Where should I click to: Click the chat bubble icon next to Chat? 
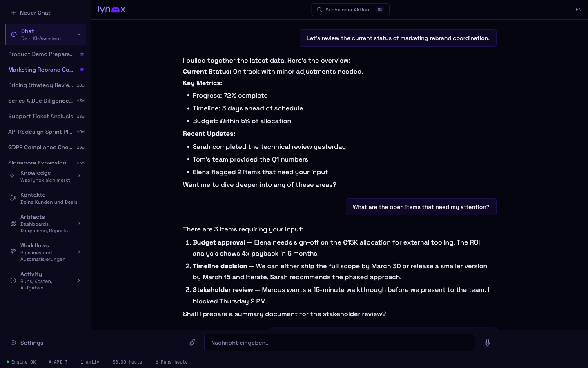tap(14, 34)
